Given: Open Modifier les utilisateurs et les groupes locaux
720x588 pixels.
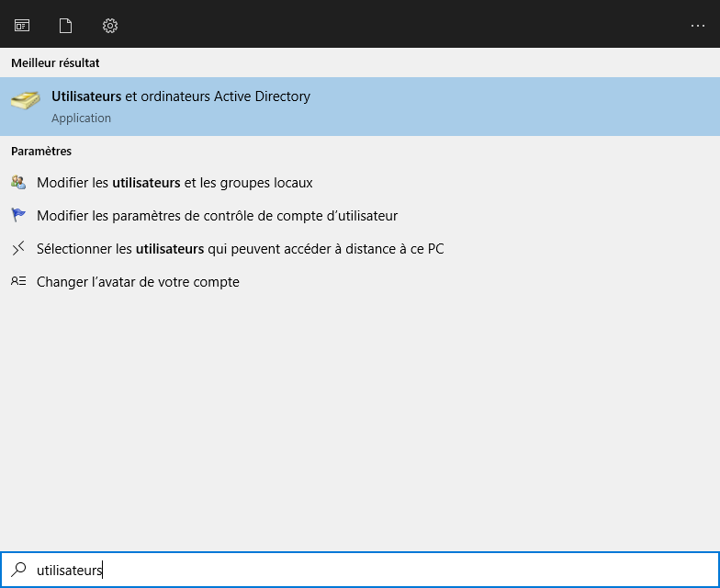Looking at the screenshot, I should 174,183.
